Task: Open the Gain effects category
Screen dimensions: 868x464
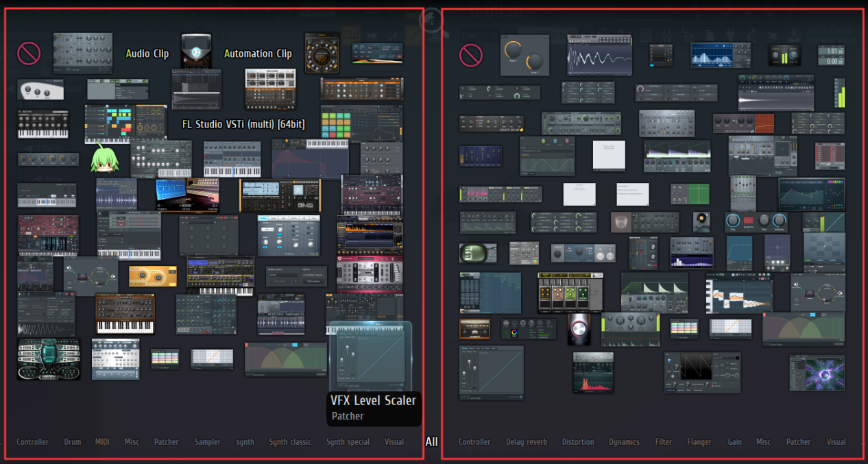Action: click(x=735, y=442)
